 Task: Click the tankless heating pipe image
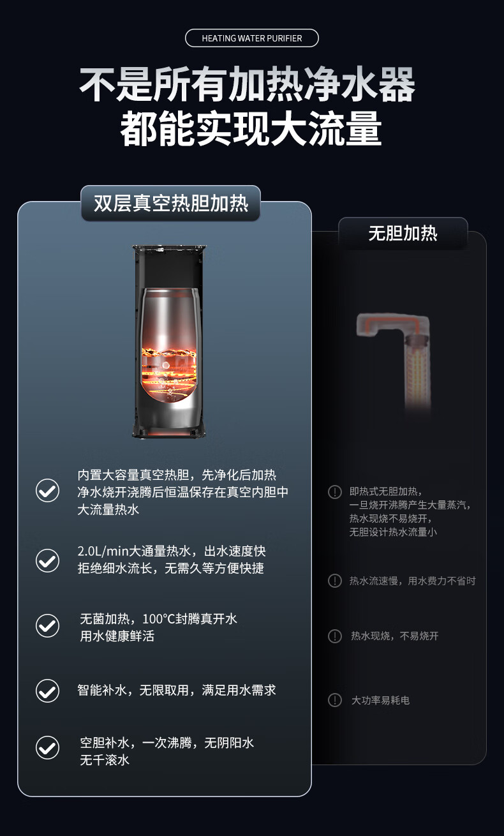394,361
